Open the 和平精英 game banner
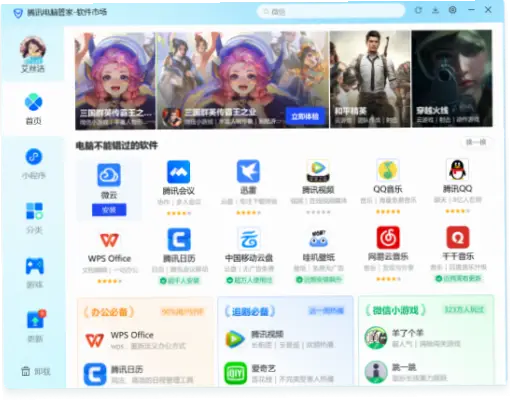510x400 pixels. tap(370, 79)
